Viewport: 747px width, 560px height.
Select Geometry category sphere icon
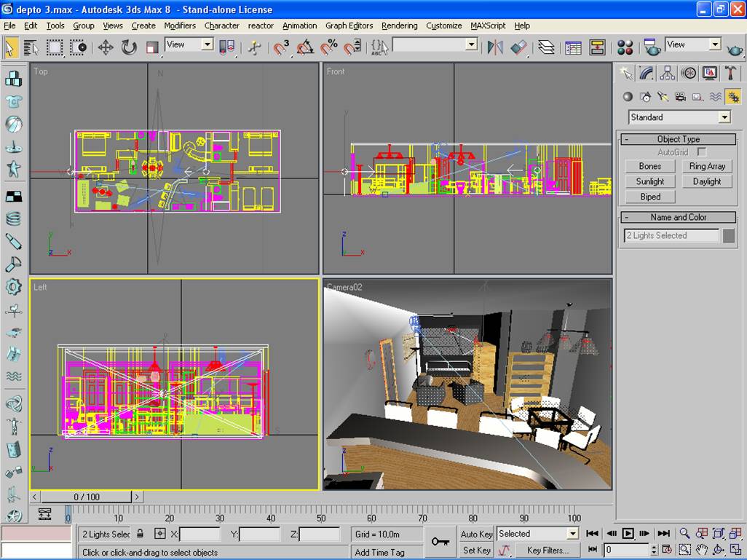[x=628, y=97]
